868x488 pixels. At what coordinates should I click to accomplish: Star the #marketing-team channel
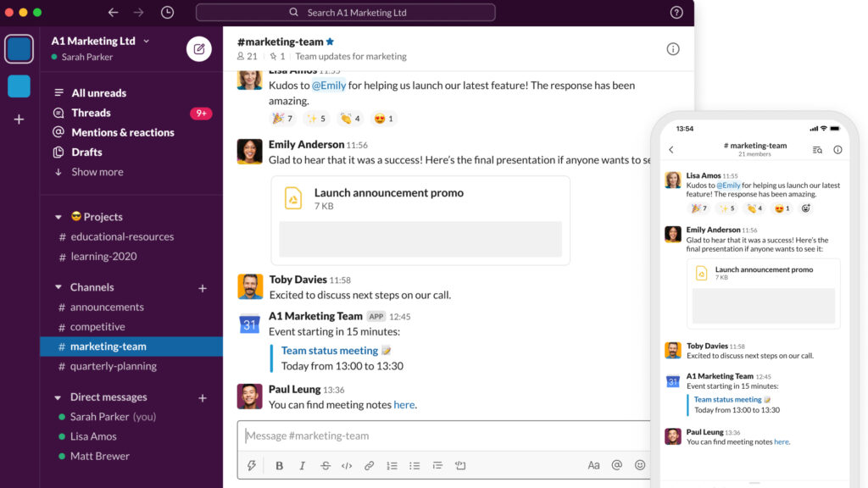tap(331, 42)
